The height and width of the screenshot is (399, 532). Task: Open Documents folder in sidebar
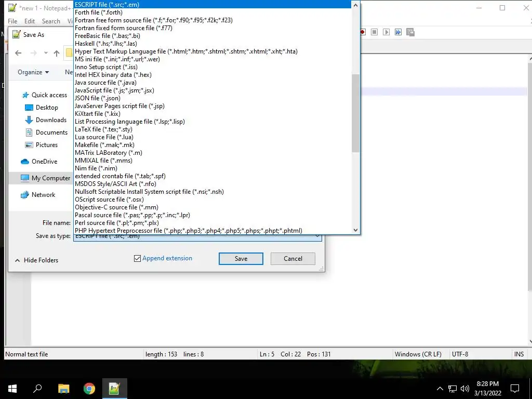(x=46, y=132)
